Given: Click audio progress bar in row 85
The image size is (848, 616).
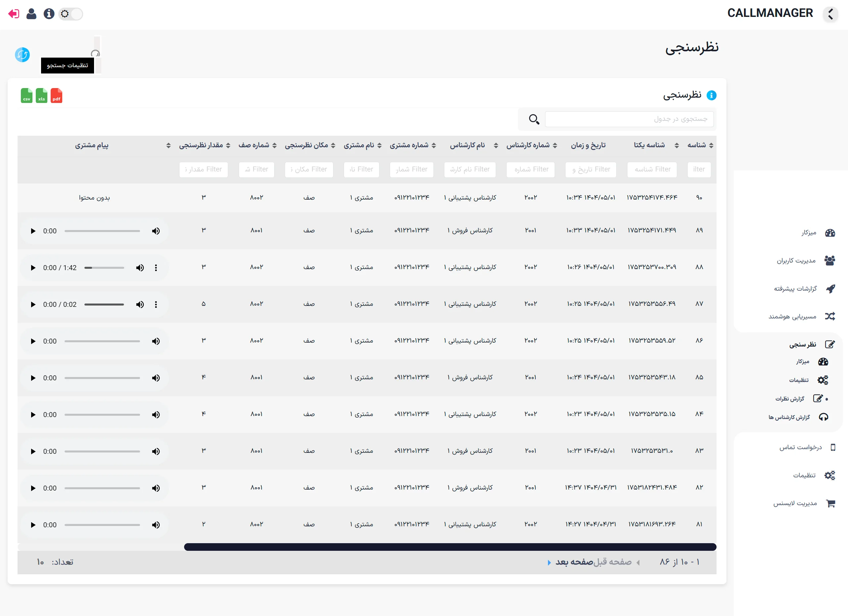Looking at the screenshot, I should pyautogui.click(x=102, y=378).
